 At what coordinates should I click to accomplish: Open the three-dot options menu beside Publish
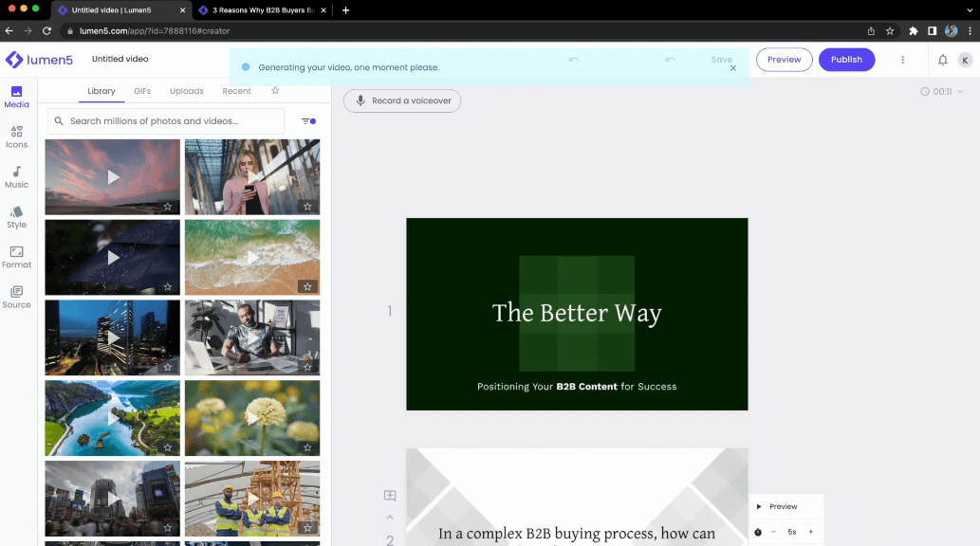point(902,59)
